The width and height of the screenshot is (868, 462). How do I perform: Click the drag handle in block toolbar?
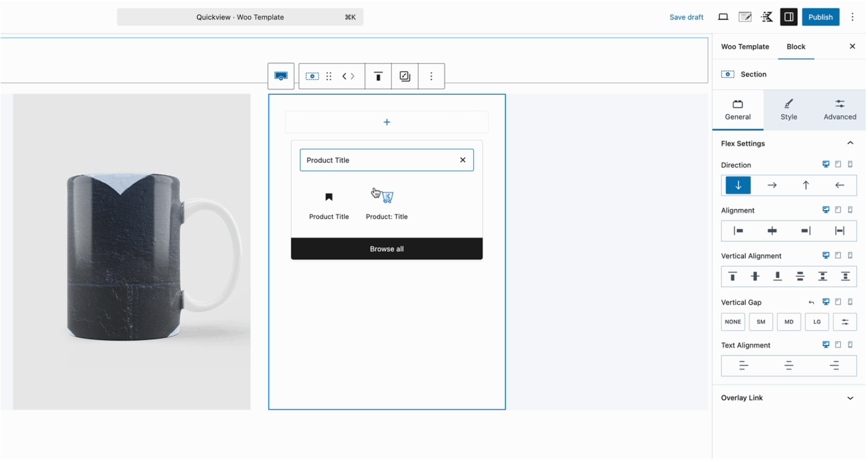[x=329, y=76]
